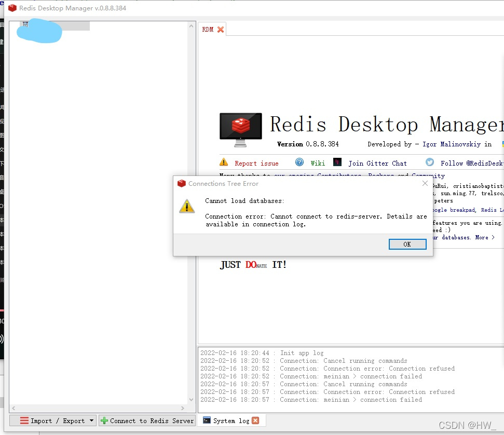Click the blue question-mark Wiki icon
Image resolution: width=504 pixels, height=435 pixels.
click(x=299, y=162)
